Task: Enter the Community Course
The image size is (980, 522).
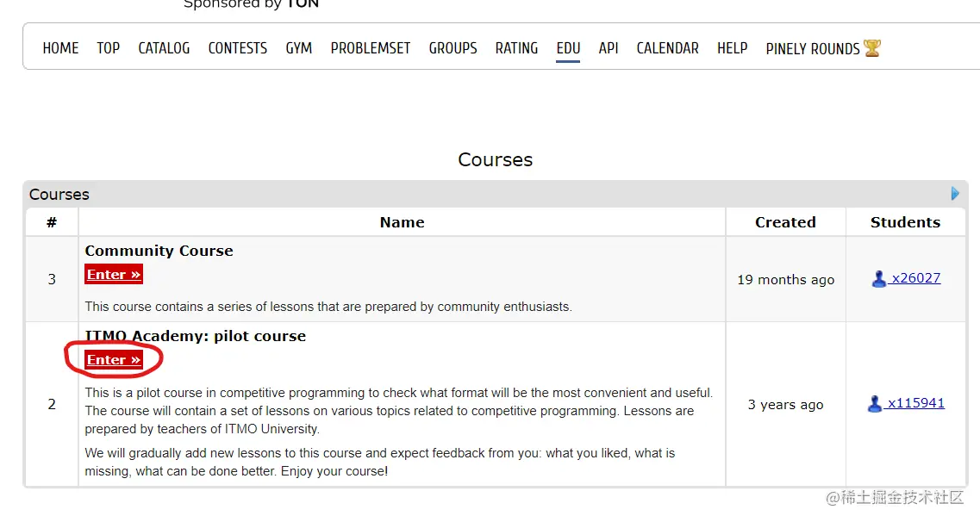Action: point(114,275)
